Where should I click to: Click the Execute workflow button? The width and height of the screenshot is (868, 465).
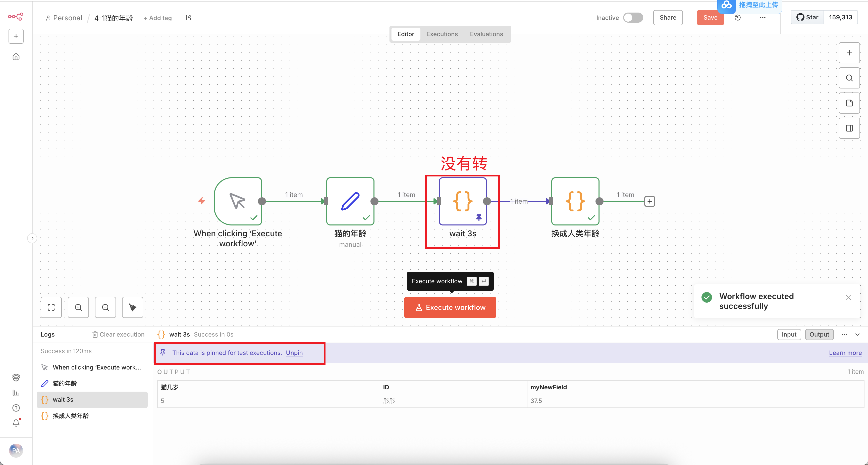[x=450, y=307]
